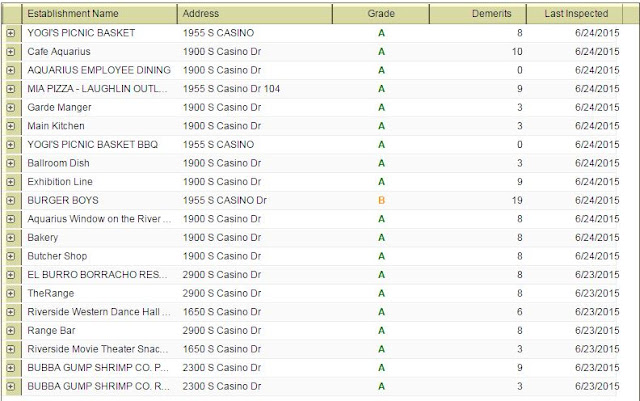Expand the YOGI'S PICNIC BASKET row details
Screen dimensions: 640x401
11,33
